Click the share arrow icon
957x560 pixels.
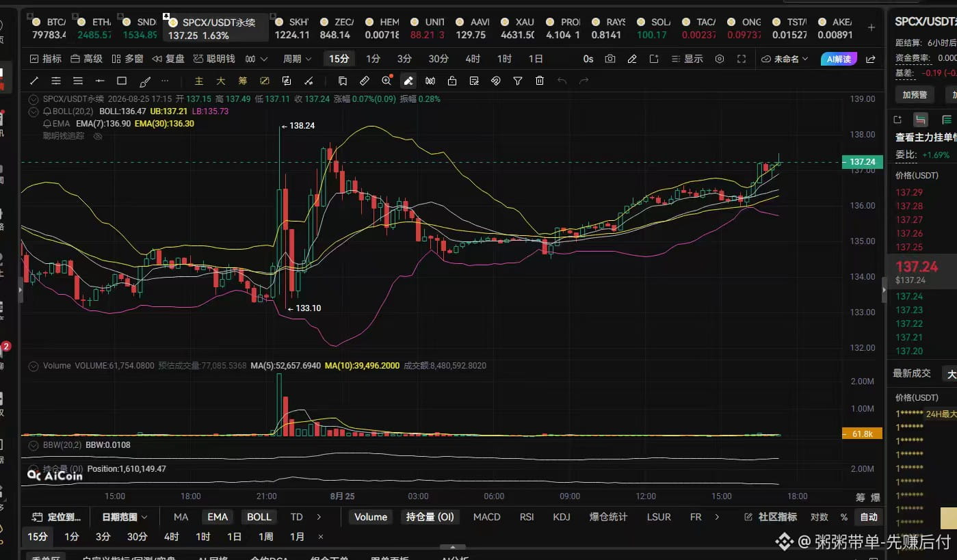click(x=871, y=59)
